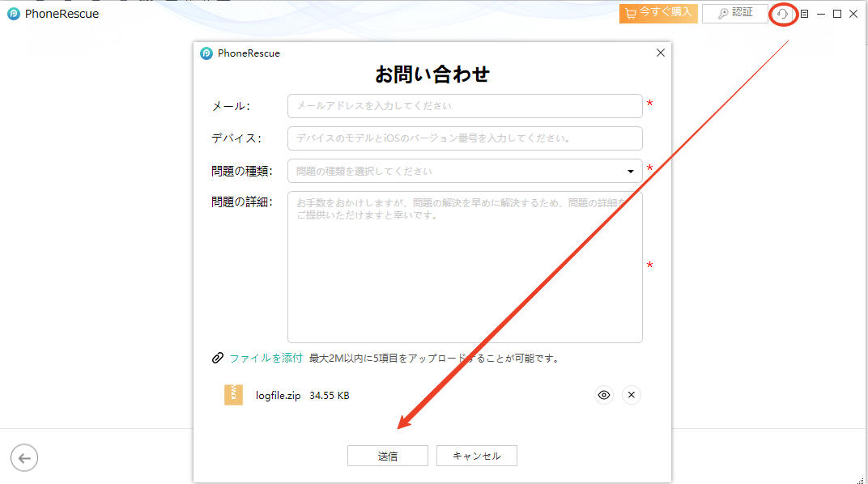
Task: Click the メール email input field
Action: (x=466, y=106)
